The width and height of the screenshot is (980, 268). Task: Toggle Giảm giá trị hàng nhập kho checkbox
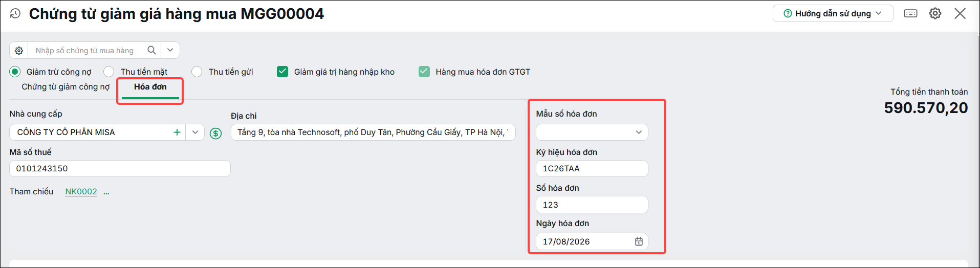pos(282,72)
